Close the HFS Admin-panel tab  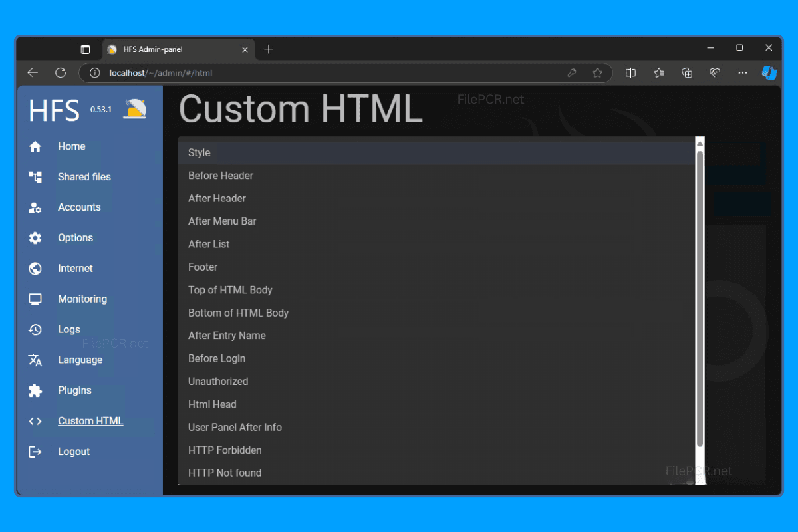245,49
